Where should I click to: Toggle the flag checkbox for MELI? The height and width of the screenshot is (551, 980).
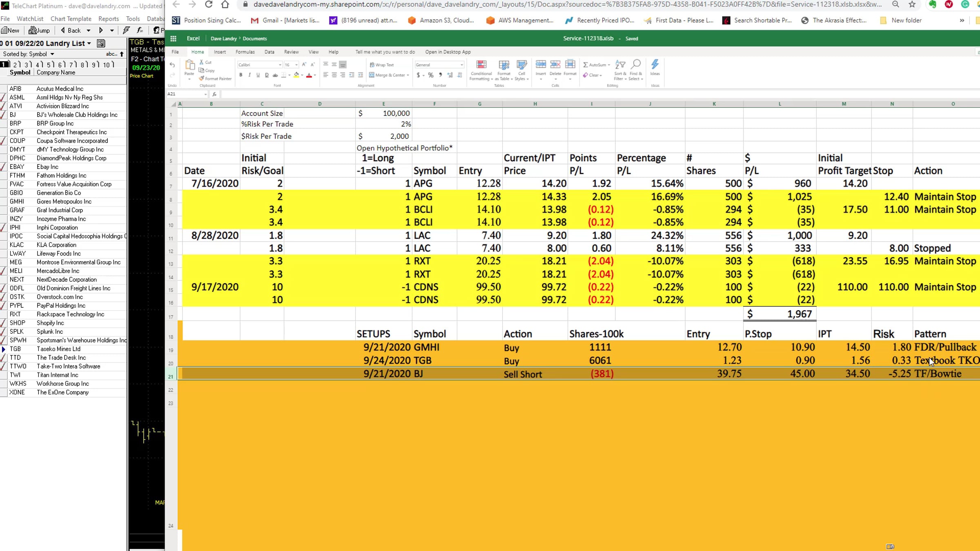[x=3, y=271]
